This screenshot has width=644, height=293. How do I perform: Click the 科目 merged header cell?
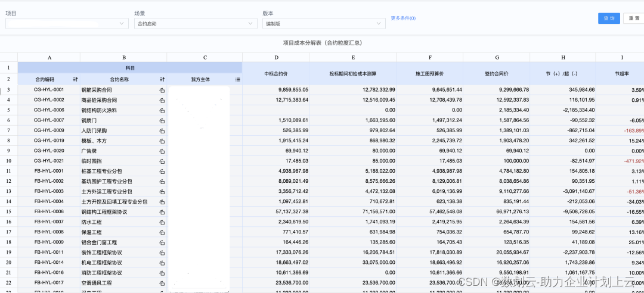130,68
